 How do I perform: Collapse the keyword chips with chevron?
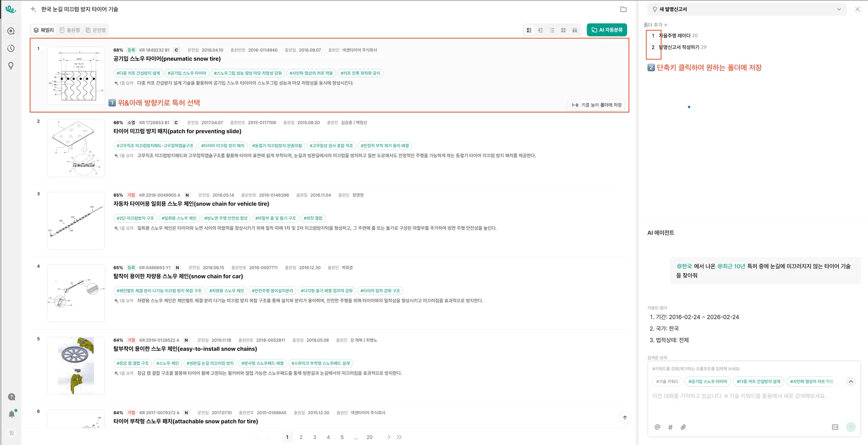pyautogui.click(x=851, y=381)
